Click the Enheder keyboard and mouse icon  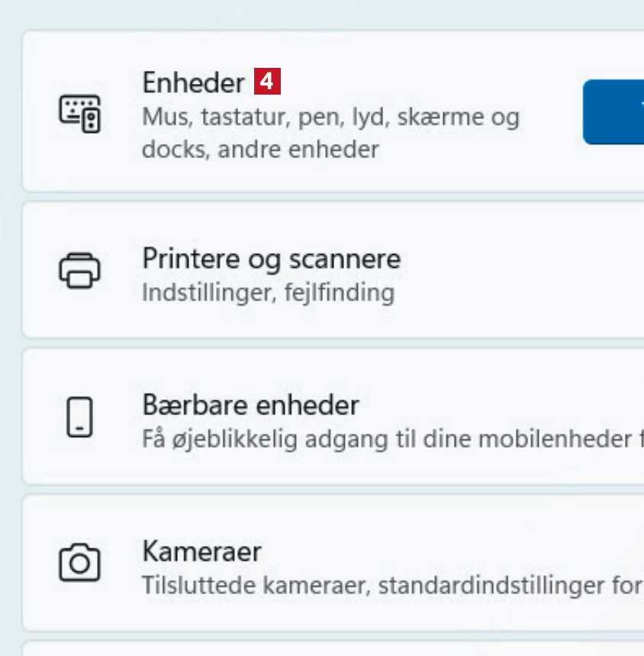point(79,113)
